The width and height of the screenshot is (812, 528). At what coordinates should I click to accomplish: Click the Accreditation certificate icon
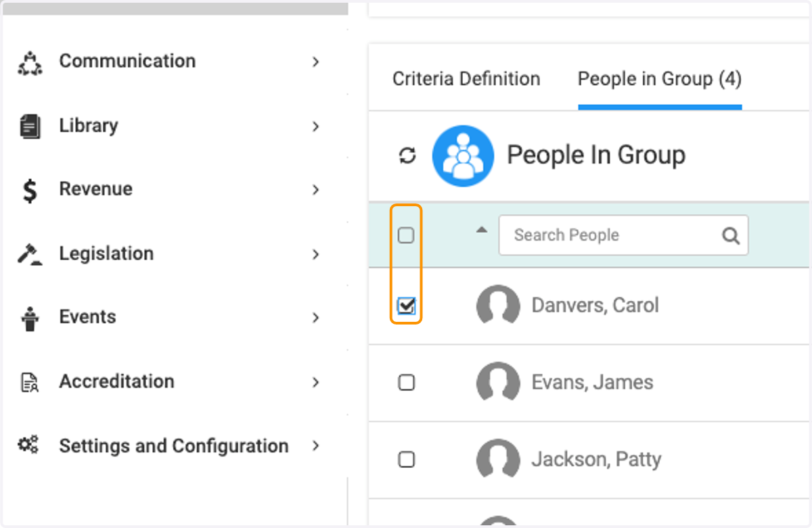[30, 383]
